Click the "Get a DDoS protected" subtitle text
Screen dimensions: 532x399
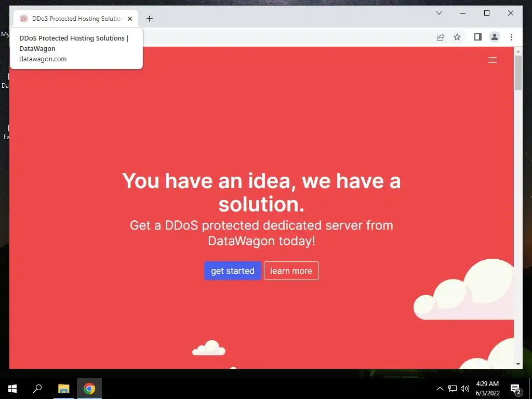point(261,233)
